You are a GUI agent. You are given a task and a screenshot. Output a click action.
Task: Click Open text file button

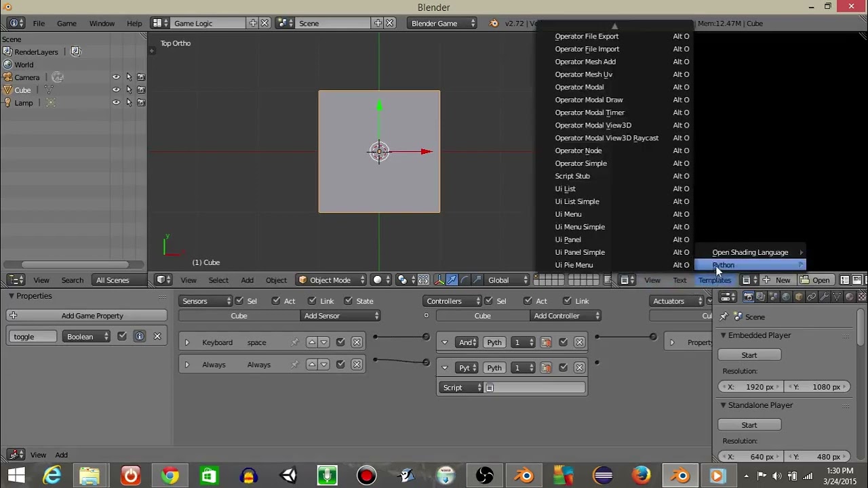click(x=815, y=280)
